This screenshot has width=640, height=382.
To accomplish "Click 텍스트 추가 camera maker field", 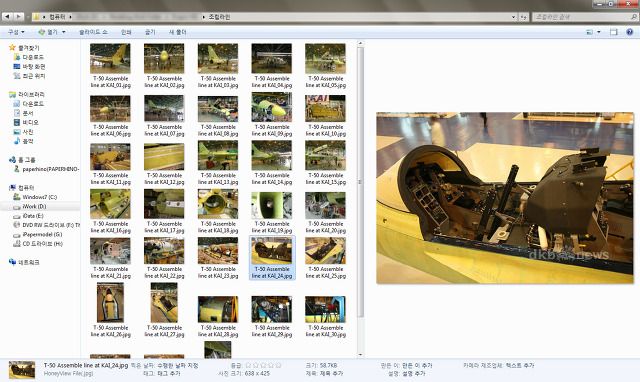I will [x=519, y=365].
